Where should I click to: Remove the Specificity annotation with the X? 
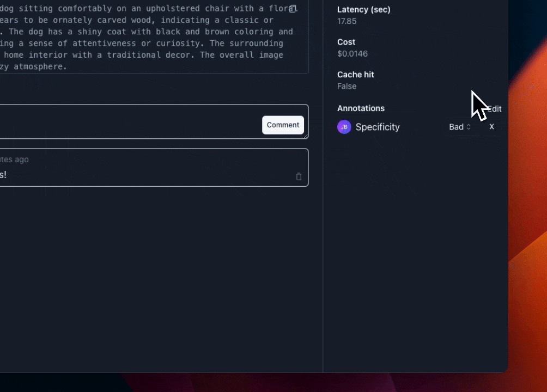[491, 126]
